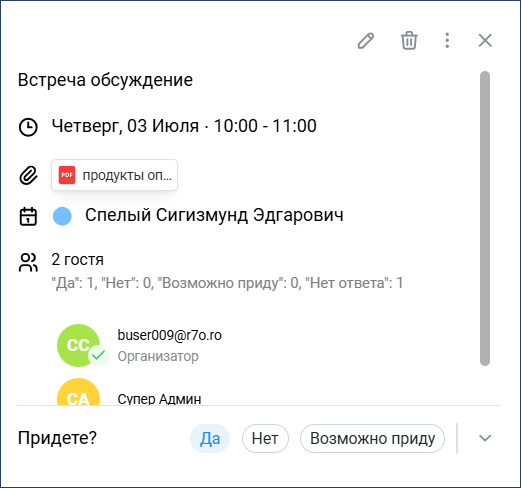
Task: Choose Возможно приду response
Action: [x=372, y=438]
